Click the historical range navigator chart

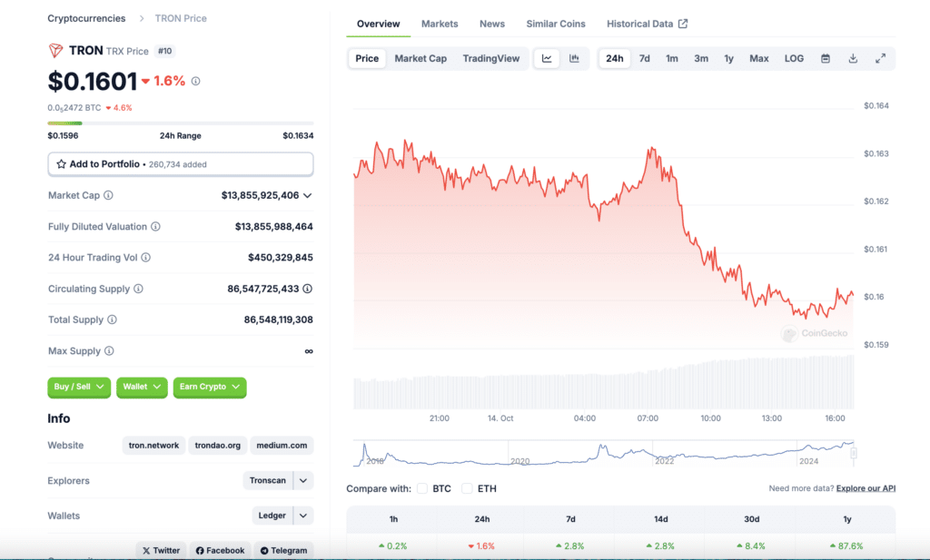pos(603,453)
